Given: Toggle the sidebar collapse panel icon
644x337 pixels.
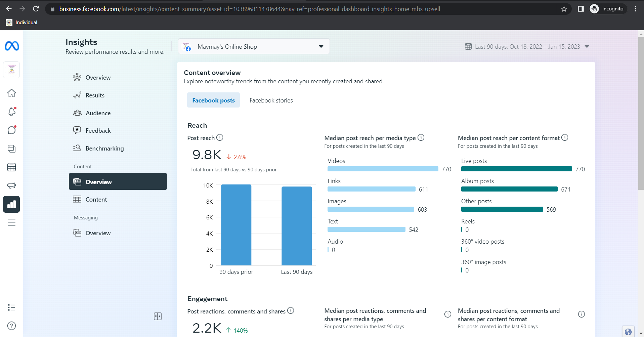Looking at the screenshot, I should [158, 316].
